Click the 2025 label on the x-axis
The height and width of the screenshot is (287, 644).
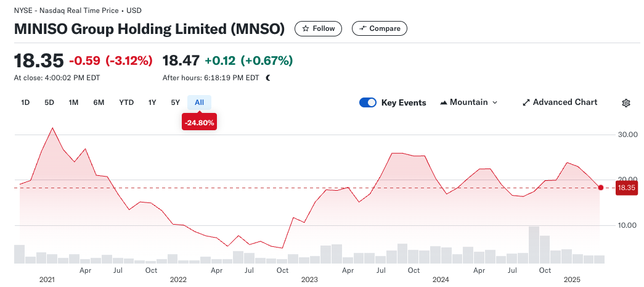(x=572, y=280)
